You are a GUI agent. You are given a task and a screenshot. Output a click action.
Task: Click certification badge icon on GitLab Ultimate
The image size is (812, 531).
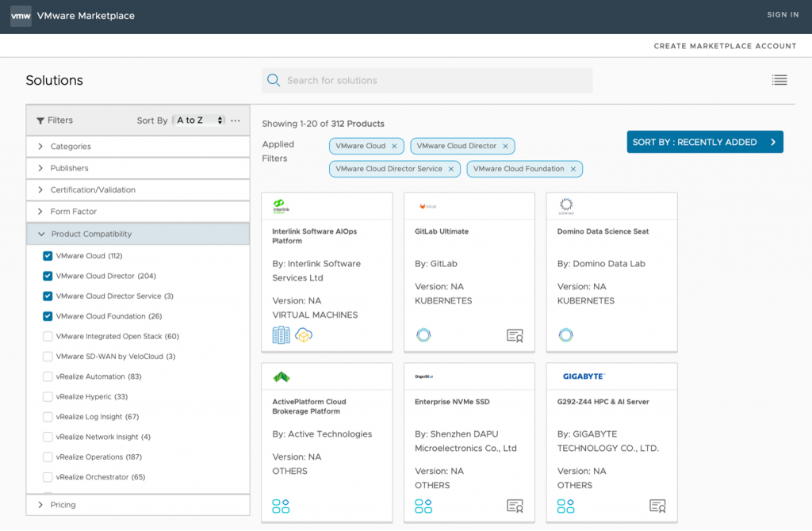(x=515, y=335)
